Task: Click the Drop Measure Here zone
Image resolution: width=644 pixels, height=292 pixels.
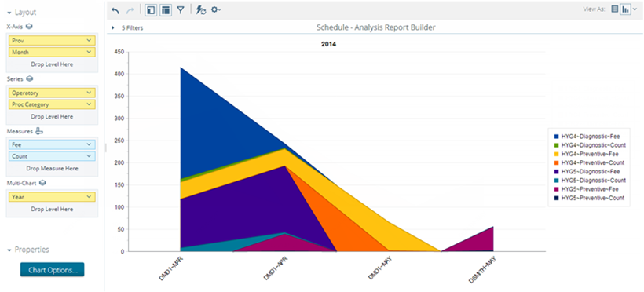Action: pyautogui.click(x=52, y=169)
